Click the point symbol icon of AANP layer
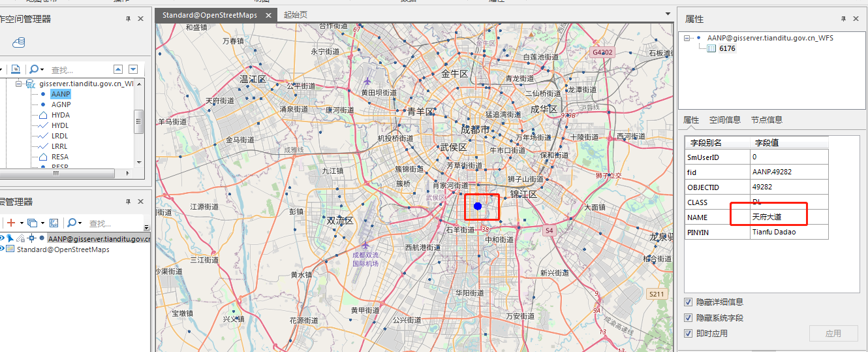The height and width of the screenshot is (352, 868). pyautogui.click(x=42, y=238)
